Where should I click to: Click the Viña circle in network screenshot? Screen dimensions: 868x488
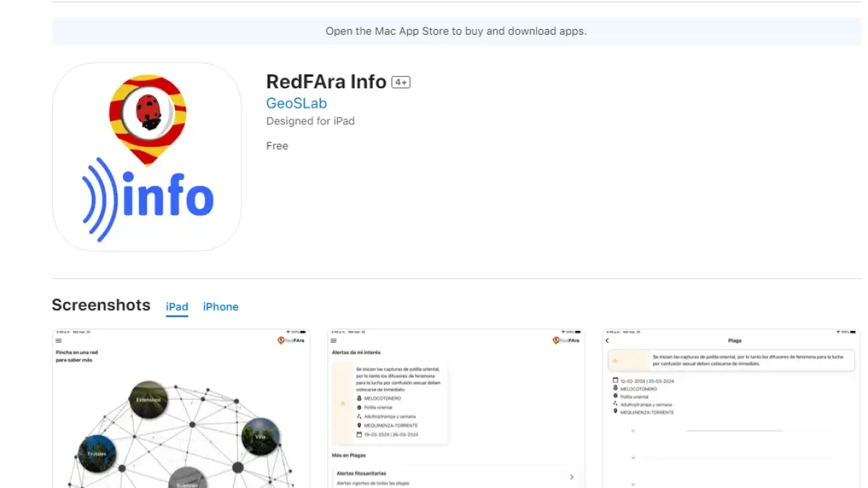[260, 437]
